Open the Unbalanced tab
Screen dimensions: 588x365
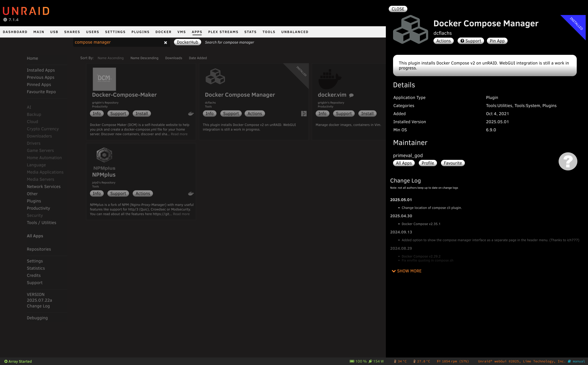pyautogui.click(x=295, y=32)
